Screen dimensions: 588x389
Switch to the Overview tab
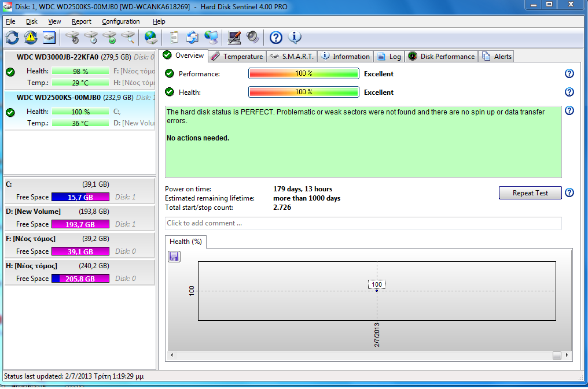[x=183, y=55]
